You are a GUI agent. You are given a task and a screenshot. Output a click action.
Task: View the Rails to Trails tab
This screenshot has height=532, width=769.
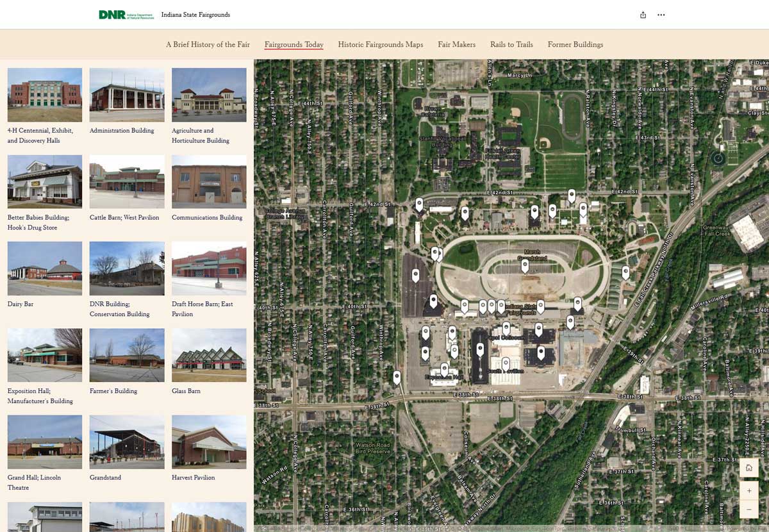[511, 44]
